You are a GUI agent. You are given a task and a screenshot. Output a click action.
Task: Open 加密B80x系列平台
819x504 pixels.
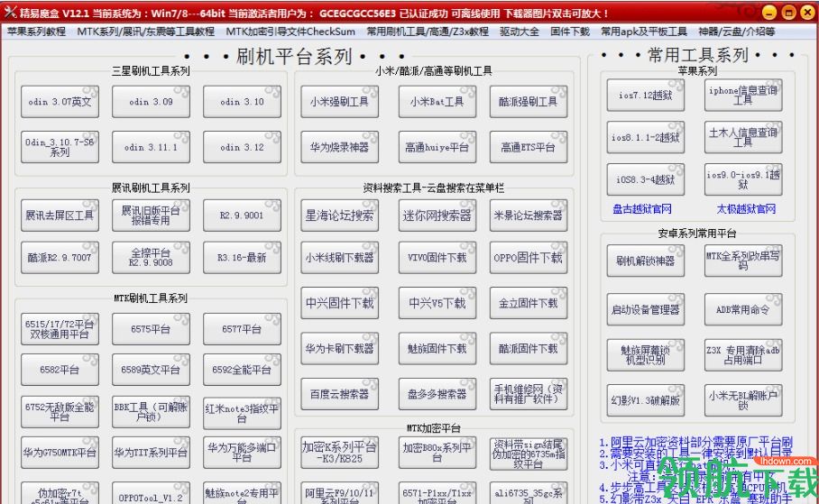437,453
